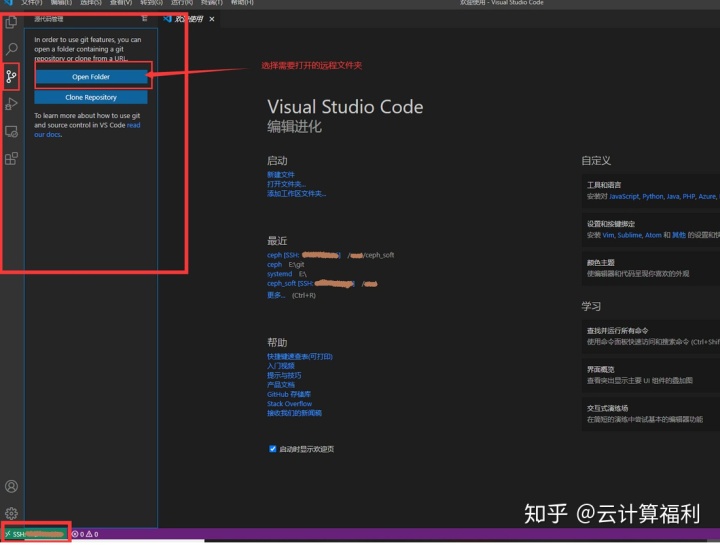The image size is (720, 545).
Task: Open the 查看(V) menu
Action: [121, 3]
